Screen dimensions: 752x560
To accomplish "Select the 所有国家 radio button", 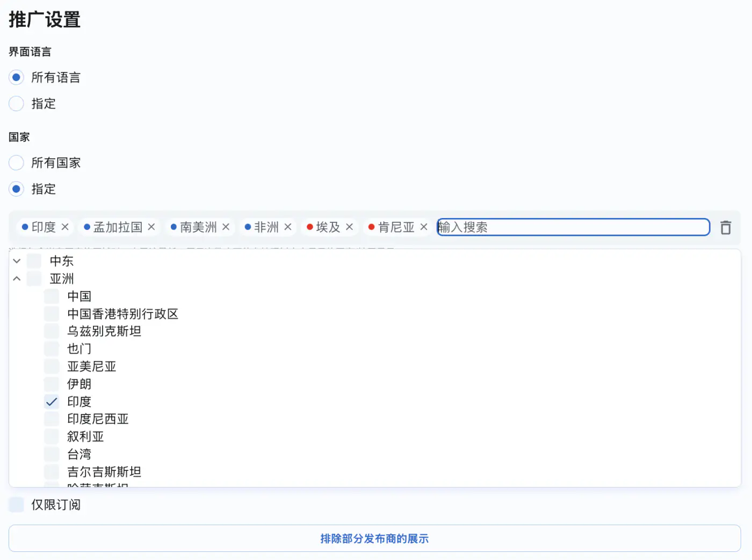I will click(x=17, y=163).
